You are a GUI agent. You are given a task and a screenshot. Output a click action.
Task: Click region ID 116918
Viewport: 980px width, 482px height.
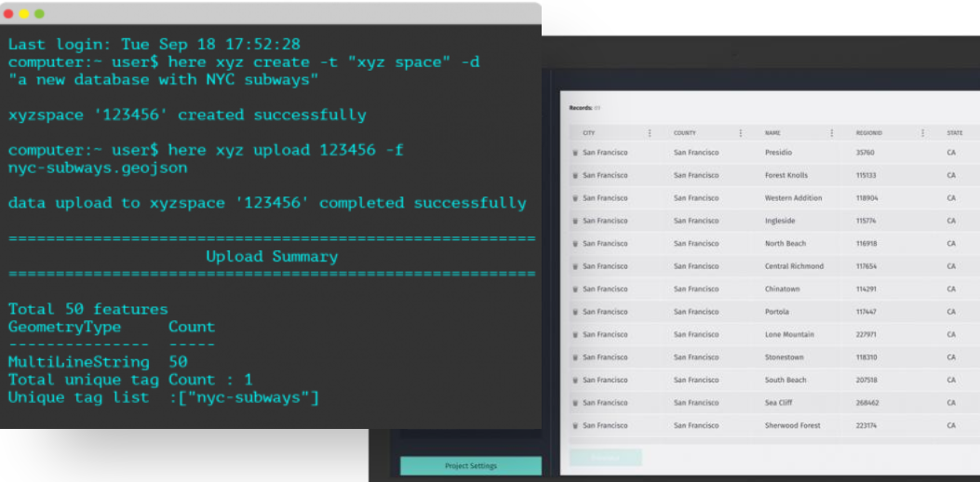[866, 244]
